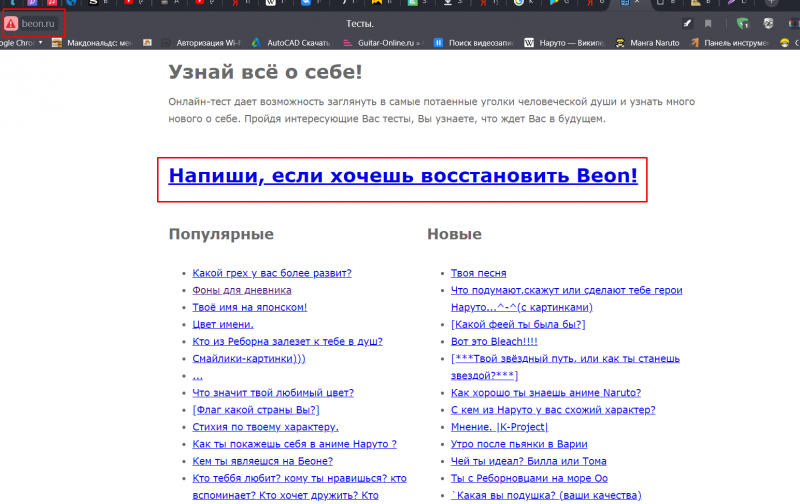Open 'Утро после пьянки в Варии' test

tap(519, 444)
